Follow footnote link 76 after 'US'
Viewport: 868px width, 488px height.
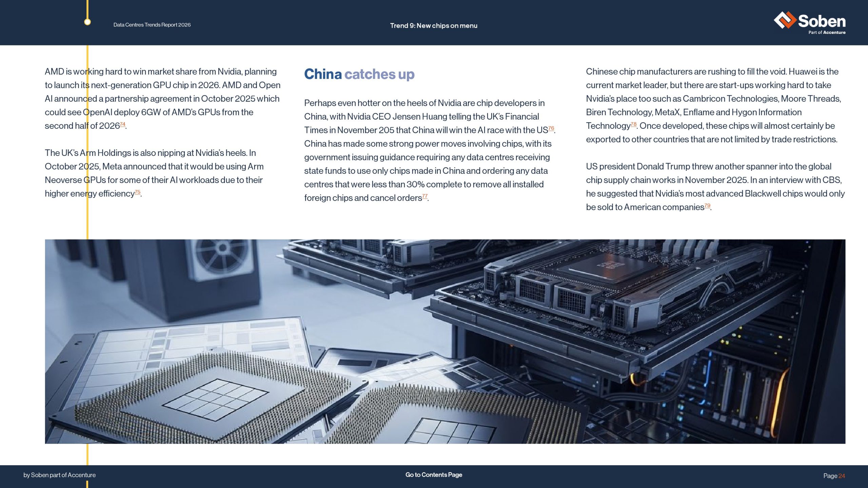pyautogui.click(x=551, y=128)
